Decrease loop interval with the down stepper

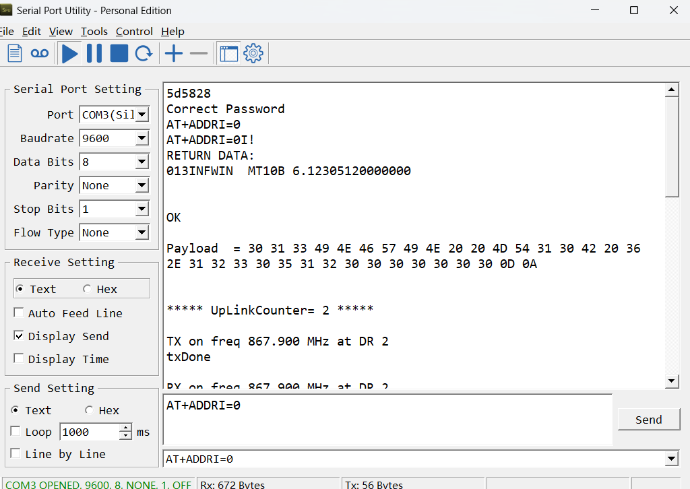coord(125,436)
